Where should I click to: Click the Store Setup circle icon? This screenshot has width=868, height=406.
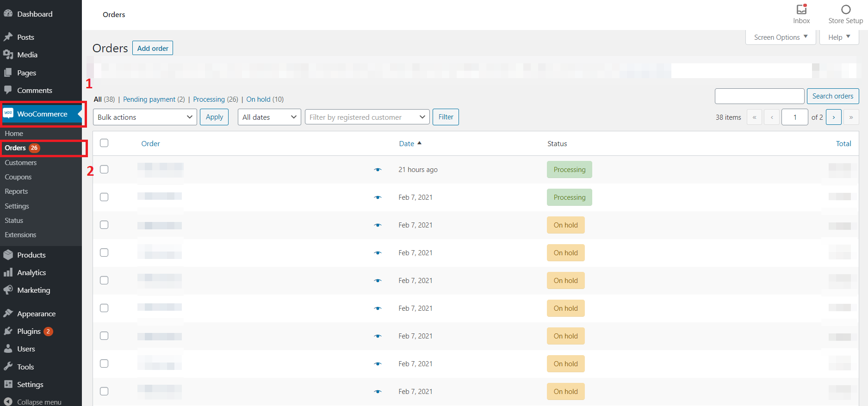point(846,9)
